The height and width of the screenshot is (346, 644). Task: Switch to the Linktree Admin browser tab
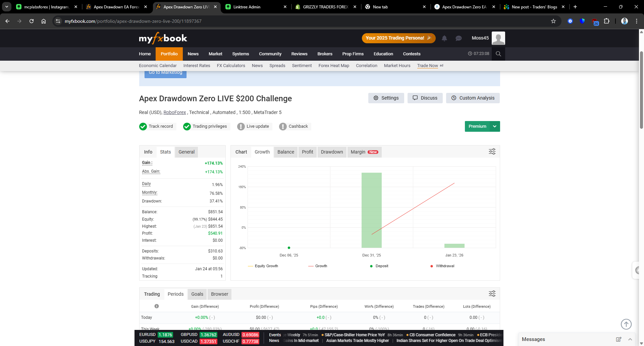(256, 7)
